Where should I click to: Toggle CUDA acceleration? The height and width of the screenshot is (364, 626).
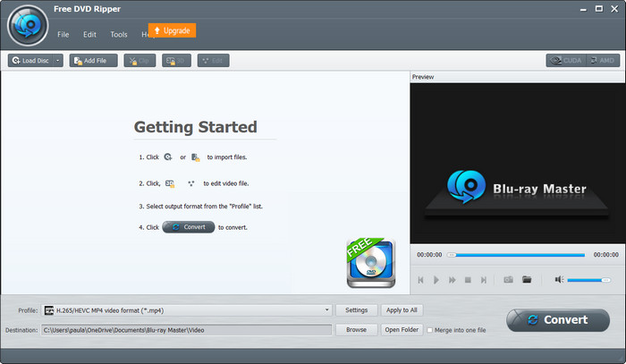pyautogui.click(x=563, y=60)
